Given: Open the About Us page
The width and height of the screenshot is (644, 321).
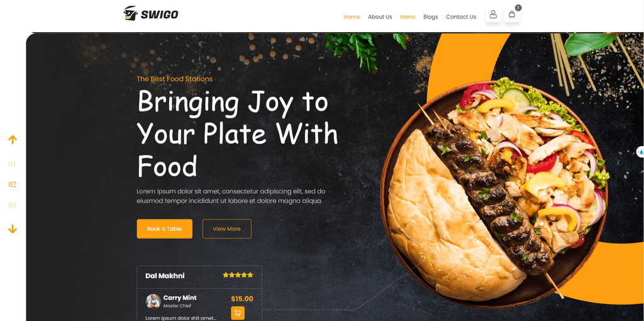Looking at the screenshot, I should [380, 17].
